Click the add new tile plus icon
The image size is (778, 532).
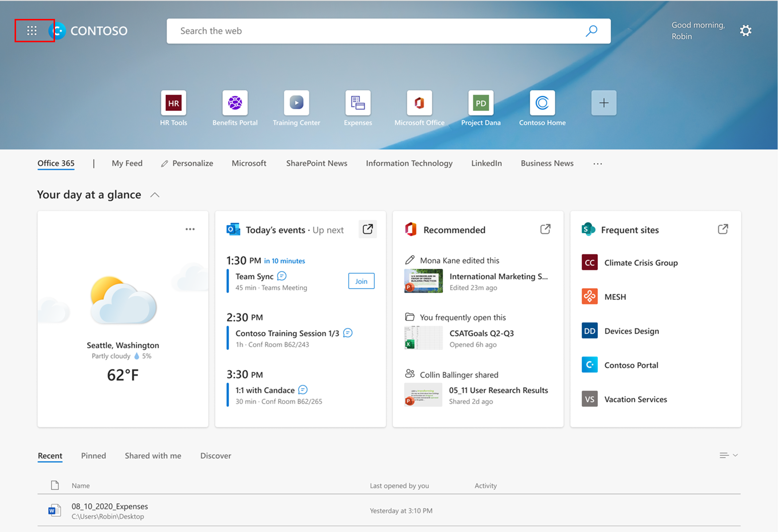pyautogui.click(x=603, y=103)
